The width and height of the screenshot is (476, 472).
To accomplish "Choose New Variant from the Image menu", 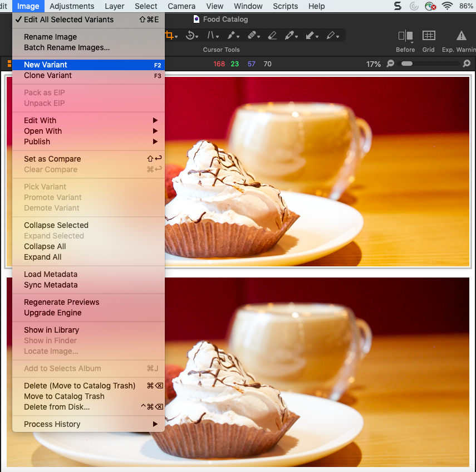I will pos(89,65).
